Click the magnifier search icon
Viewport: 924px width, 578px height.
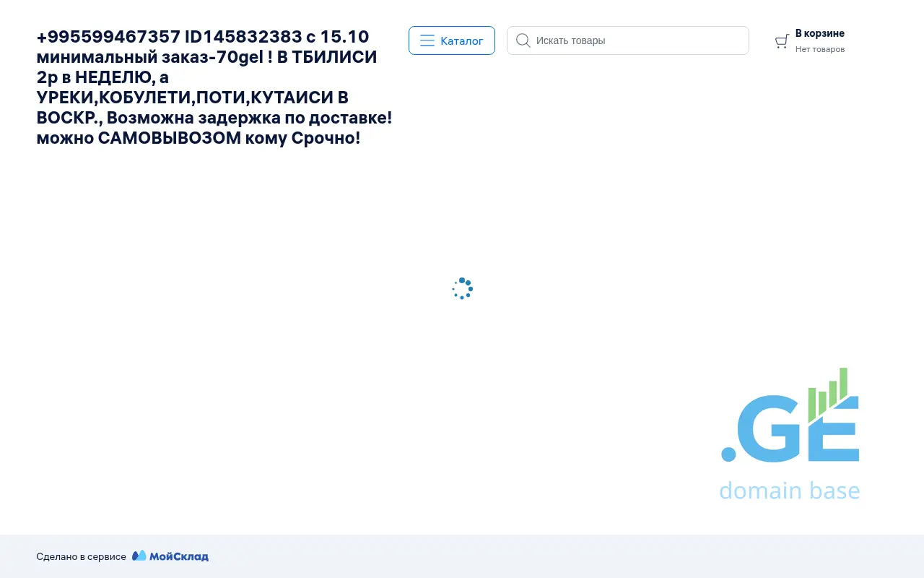click(x=523, y=40)
